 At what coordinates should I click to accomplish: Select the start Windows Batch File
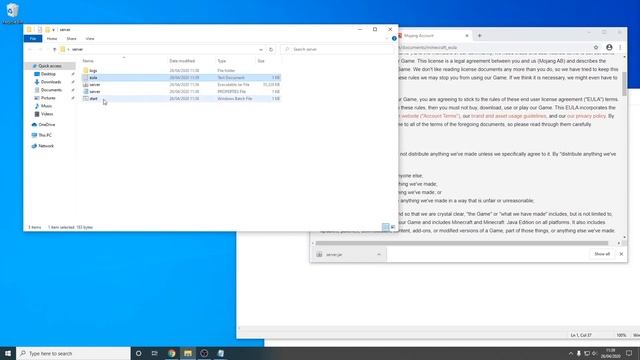(181, 98)
